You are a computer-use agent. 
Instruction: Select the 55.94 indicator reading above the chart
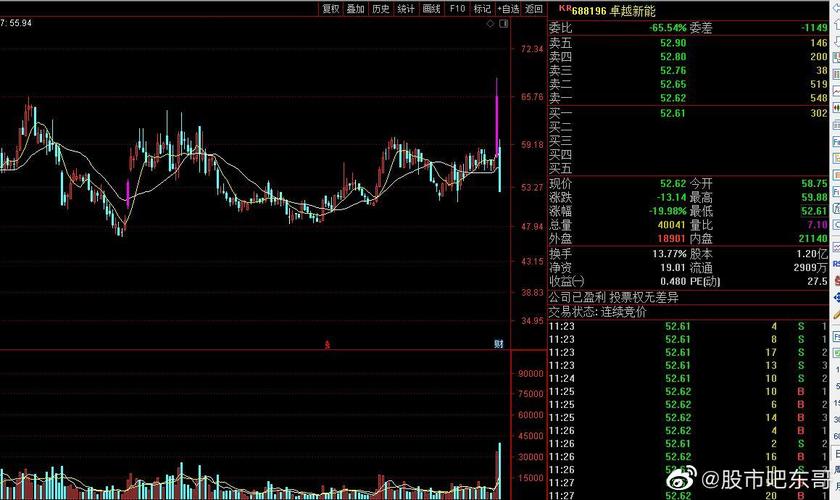[20, 23]
